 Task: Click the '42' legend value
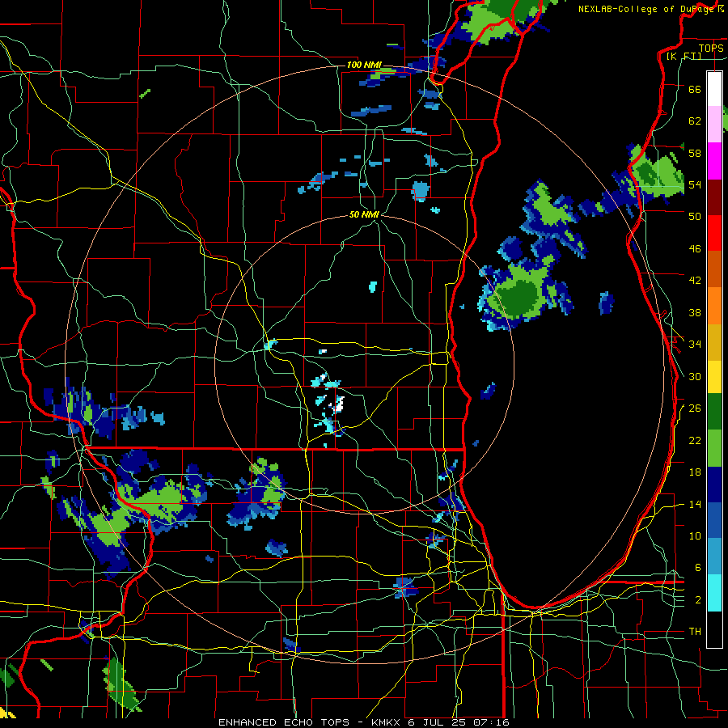pos(695,280)
